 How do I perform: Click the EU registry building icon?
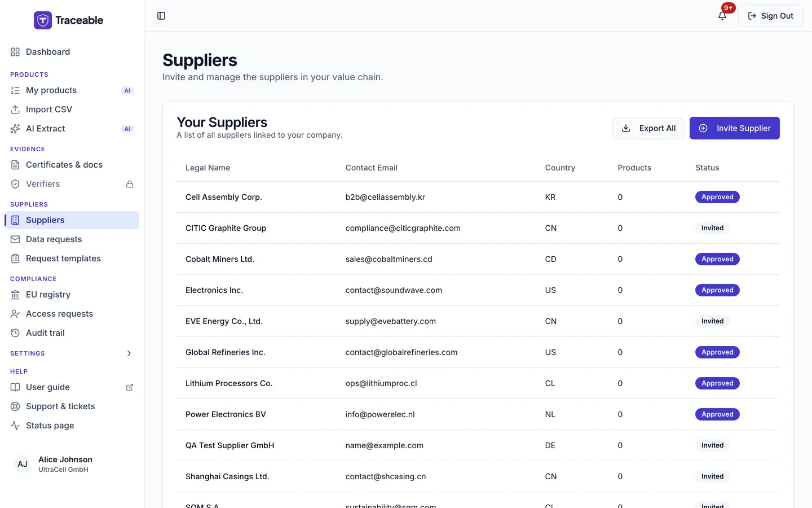15,295
